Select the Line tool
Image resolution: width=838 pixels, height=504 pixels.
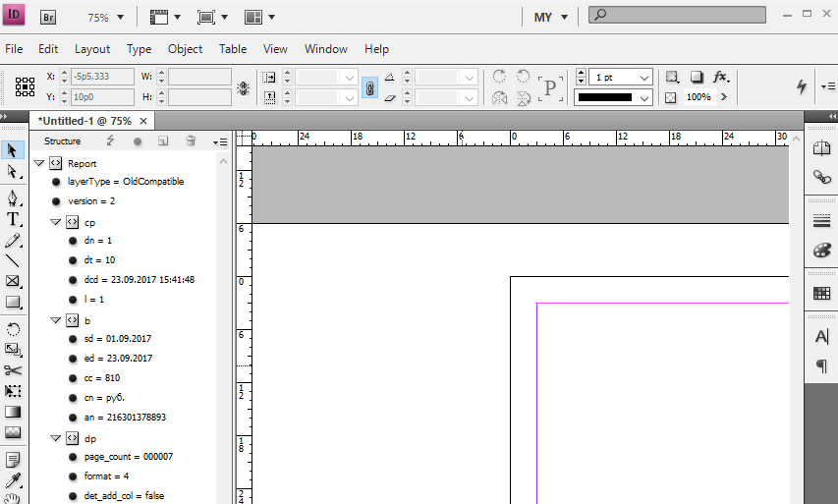coord(13,260)
